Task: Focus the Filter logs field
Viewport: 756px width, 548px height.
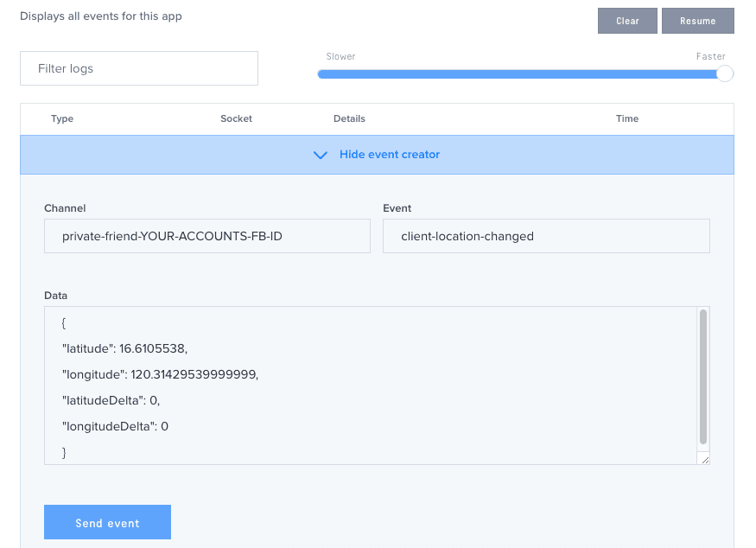Action: point(139,68)
